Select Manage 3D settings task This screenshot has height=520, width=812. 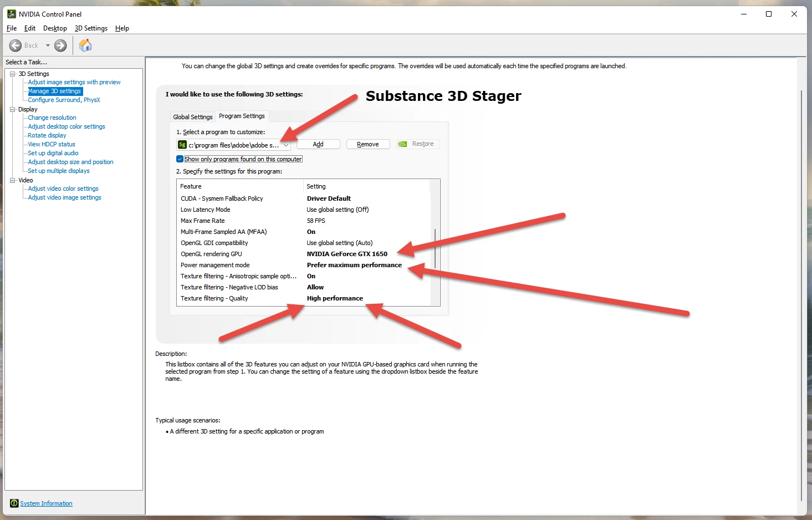click(x=55, y=91)
